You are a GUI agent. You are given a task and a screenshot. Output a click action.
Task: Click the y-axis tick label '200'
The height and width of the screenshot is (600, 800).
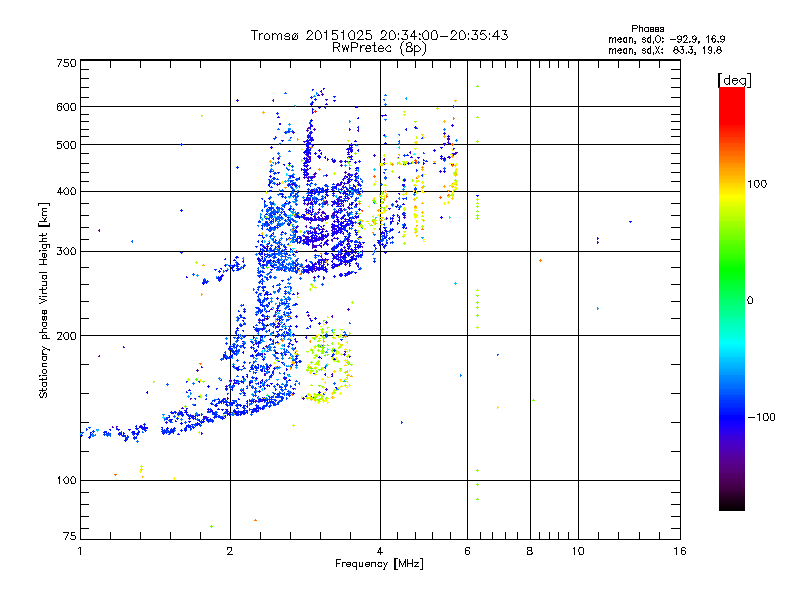pyautogui.click(x=66, y=336)
